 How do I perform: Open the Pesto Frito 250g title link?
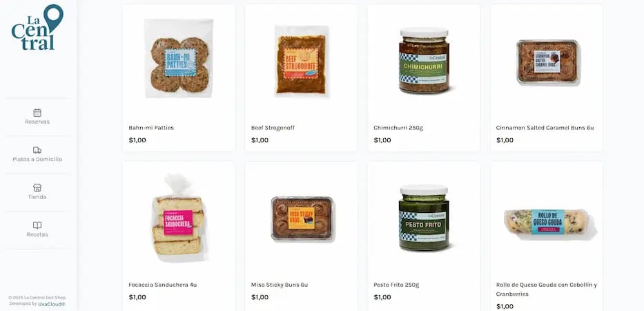(396, 285)
